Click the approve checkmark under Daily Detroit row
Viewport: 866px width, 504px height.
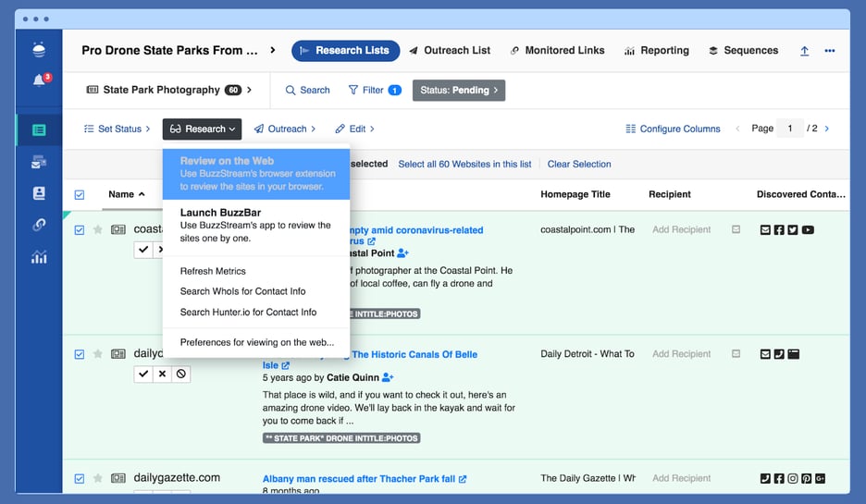(x=142, y=374)
